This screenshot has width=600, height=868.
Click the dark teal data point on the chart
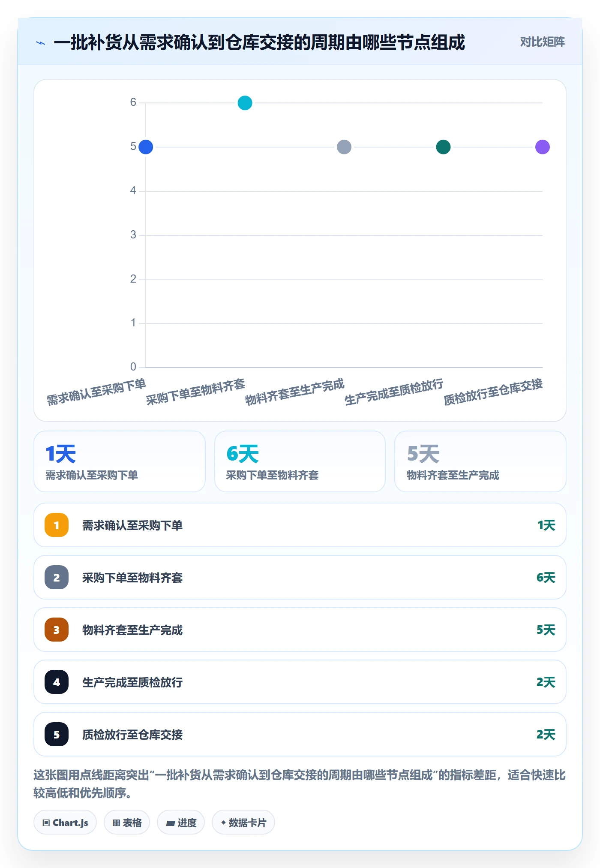[x=443, y=147]
